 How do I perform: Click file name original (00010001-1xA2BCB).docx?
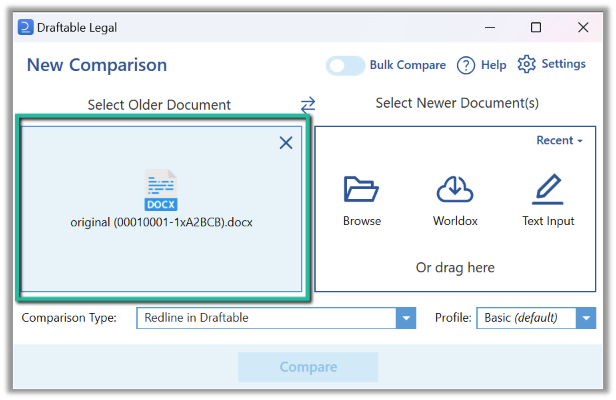pos(161,222)
